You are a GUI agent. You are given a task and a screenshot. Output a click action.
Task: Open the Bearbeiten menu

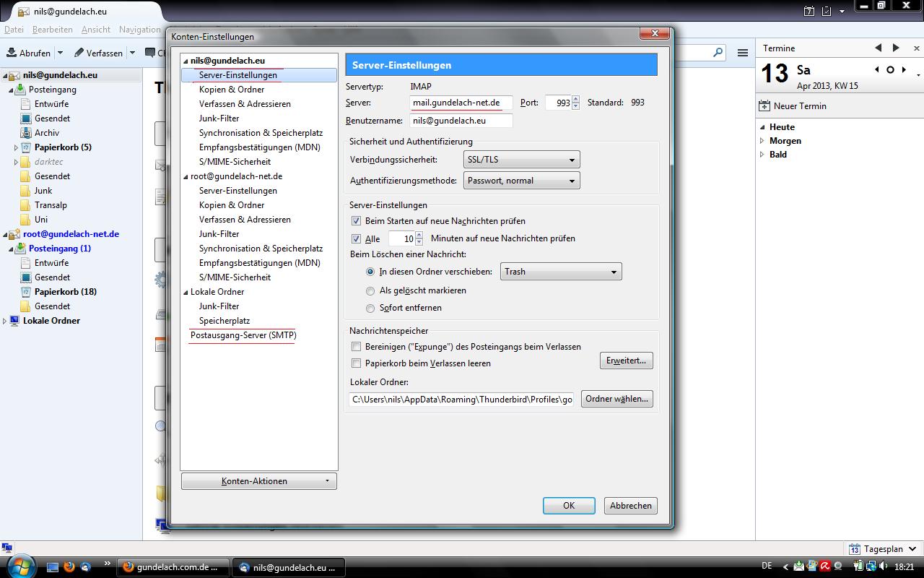52,30
